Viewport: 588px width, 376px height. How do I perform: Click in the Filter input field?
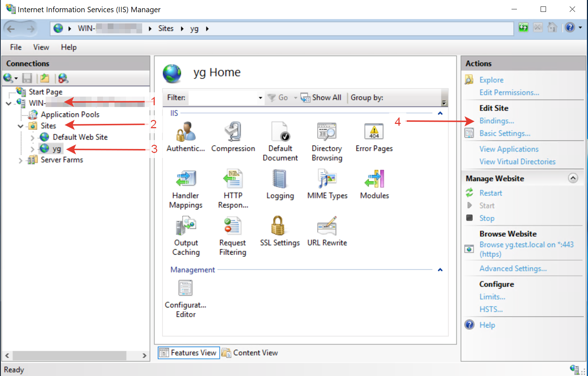pos(223,98)
